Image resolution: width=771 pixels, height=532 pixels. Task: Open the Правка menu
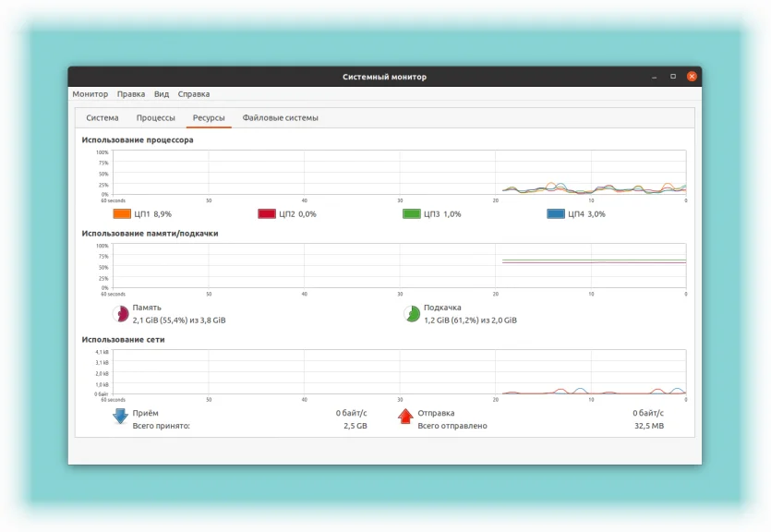[131, 94]
